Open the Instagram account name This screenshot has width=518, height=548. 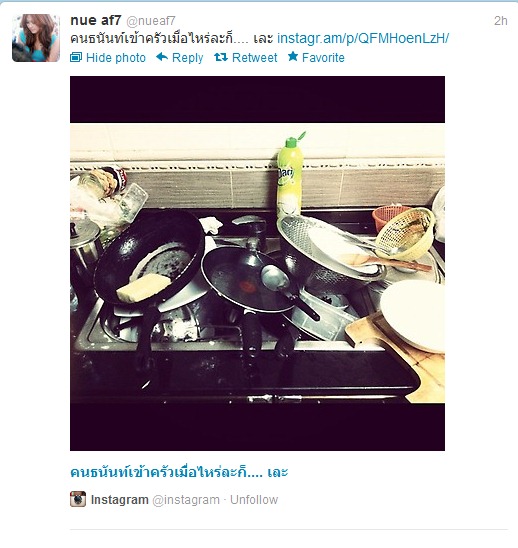[120, 500]
